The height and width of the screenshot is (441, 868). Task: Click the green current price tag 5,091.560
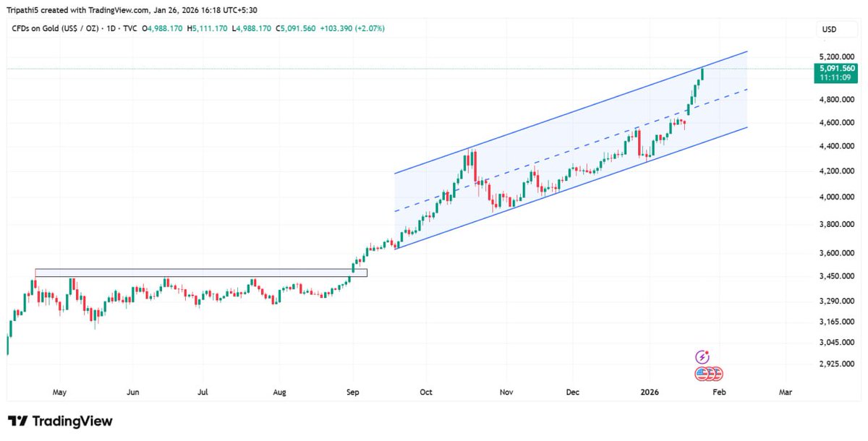[x=838, y=69]
